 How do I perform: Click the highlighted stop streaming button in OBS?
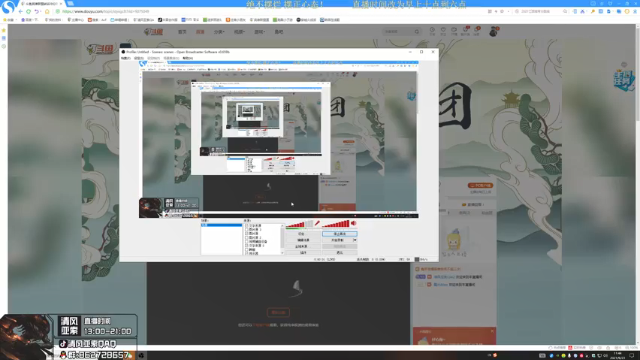click(x=340, y=234)
